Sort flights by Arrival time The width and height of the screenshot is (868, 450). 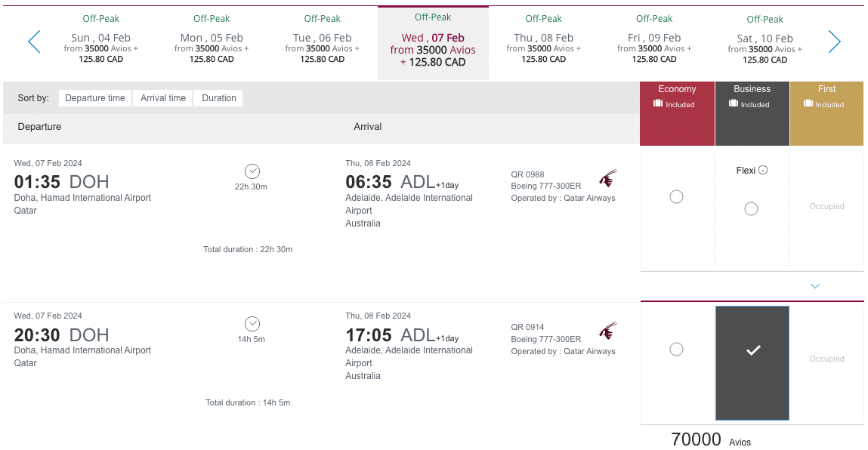coord(163,98)
